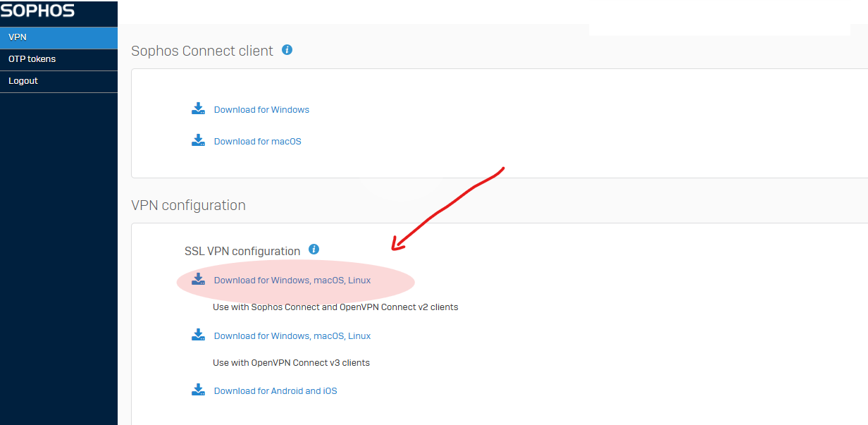The image size is (868, 425).
Task: Open the Download for macOS client link
Action: (257, 142)
